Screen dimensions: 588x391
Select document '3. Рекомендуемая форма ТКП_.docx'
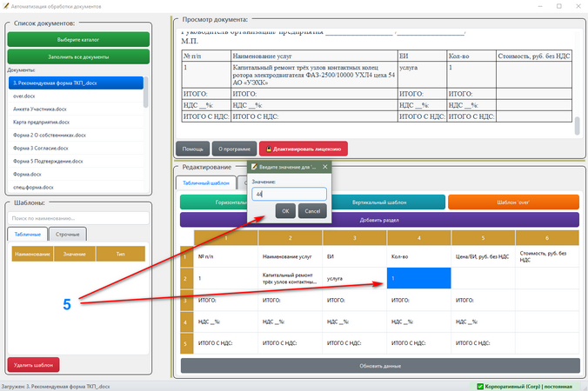76,83
